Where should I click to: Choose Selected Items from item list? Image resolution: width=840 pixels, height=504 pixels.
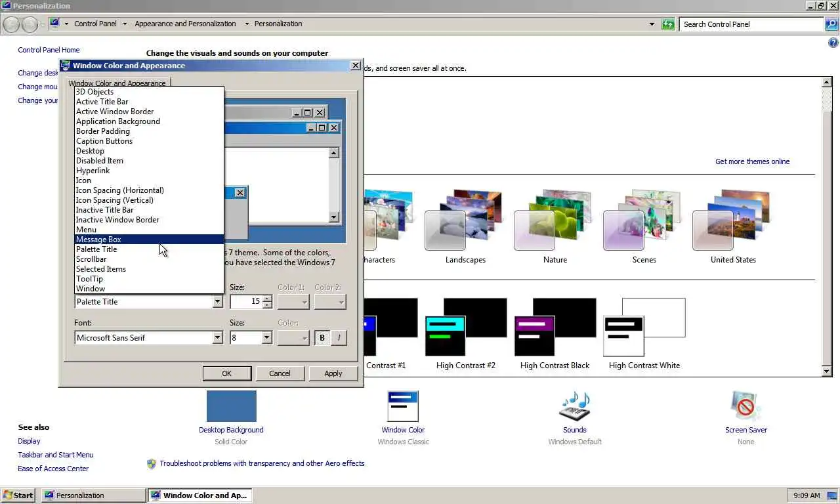[x=150, y=269]
